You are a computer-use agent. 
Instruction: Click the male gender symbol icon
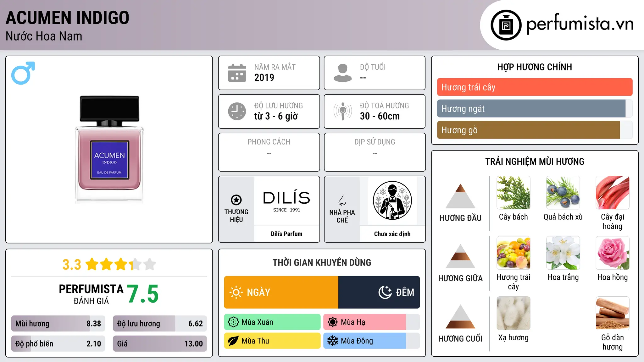tap(23, 73)
